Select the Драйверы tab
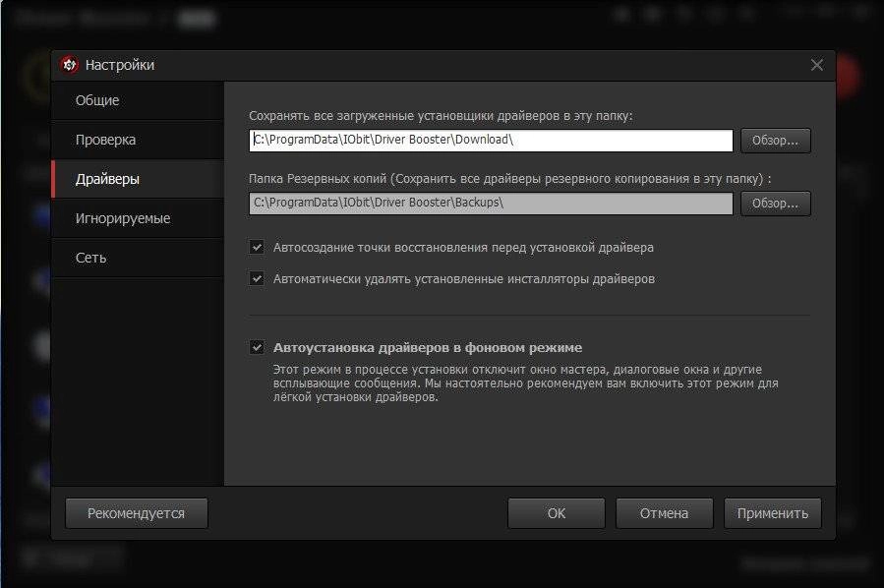This screenshot has height=588, width=884. tap(138, 179)
